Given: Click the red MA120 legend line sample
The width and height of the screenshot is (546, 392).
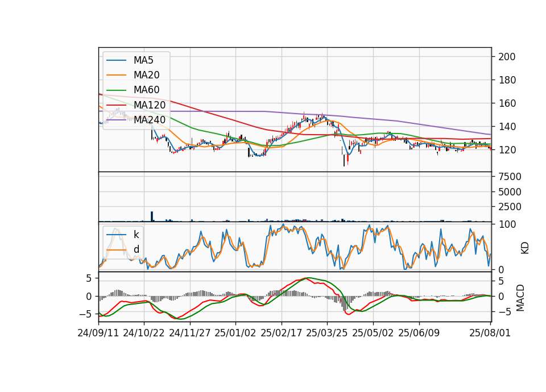Looking at the screenshot, I should 116,105.
